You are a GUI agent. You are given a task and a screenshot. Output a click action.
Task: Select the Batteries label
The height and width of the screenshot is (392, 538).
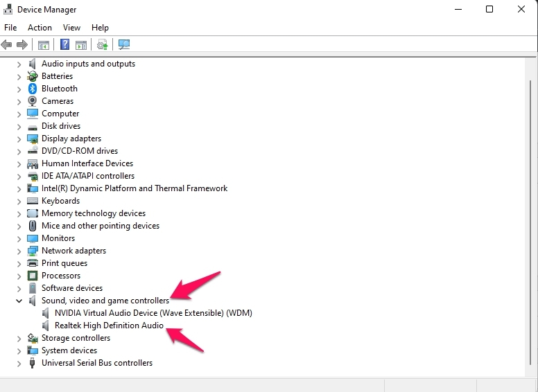57,76
